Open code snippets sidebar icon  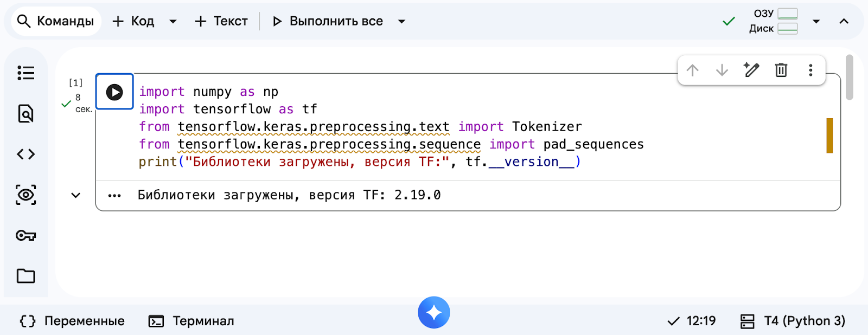pos(25,154)
